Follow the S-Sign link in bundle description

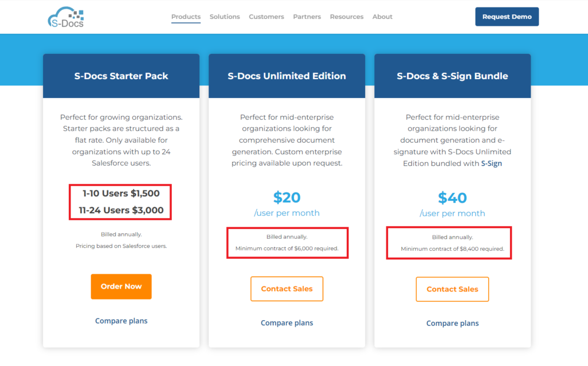492,163
